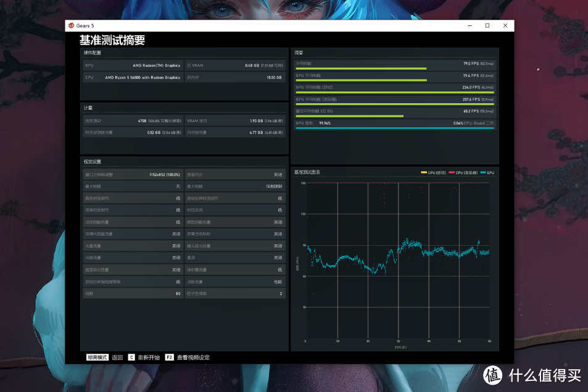The height and width of the screenshot is (392, 588).
Task: Click the 环境光遮蔽质量 关闭 row
Action: tap(133, 234)
